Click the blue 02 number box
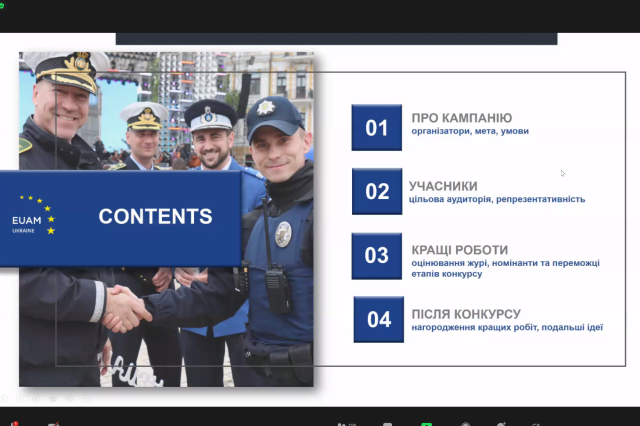Viewport: 640px width, 426px height. pos(377,191)
